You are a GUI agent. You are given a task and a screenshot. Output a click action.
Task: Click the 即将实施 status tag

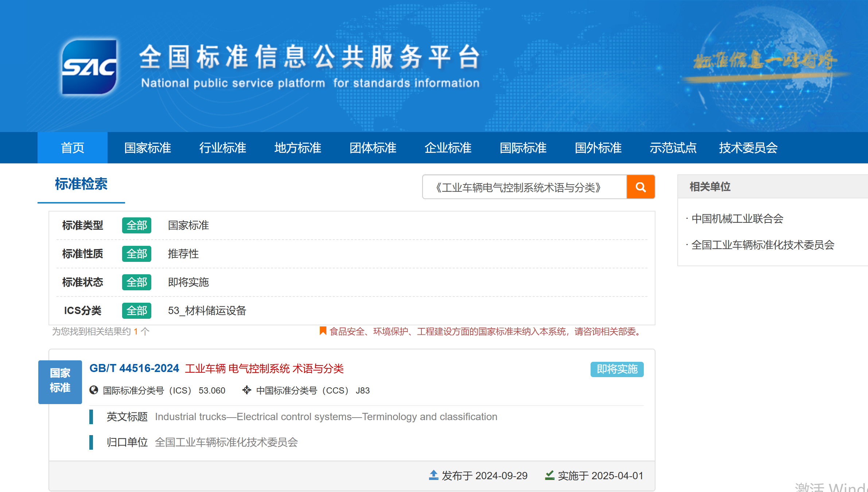[x=617, y=369]
